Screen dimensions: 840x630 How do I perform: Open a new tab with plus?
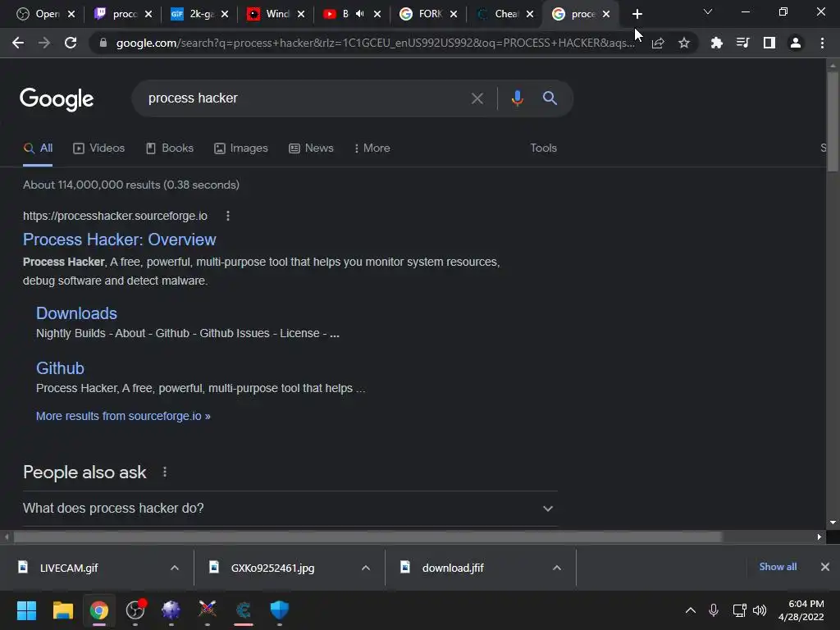tap(637, 14)
